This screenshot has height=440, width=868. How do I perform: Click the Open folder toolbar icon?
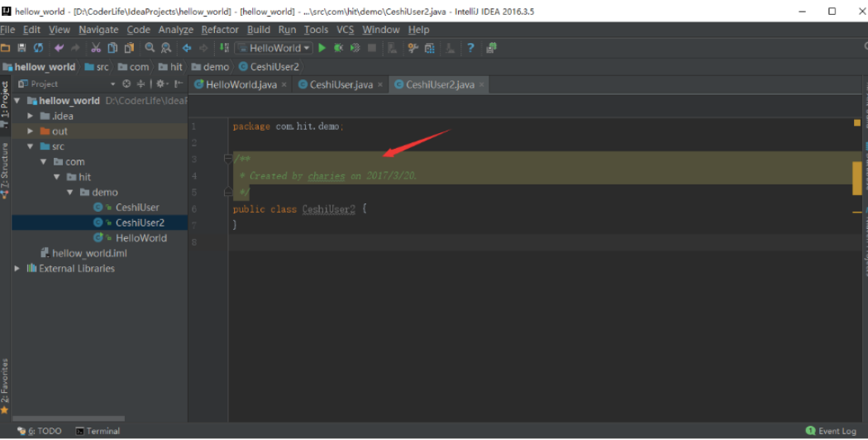tap(6, 48)
